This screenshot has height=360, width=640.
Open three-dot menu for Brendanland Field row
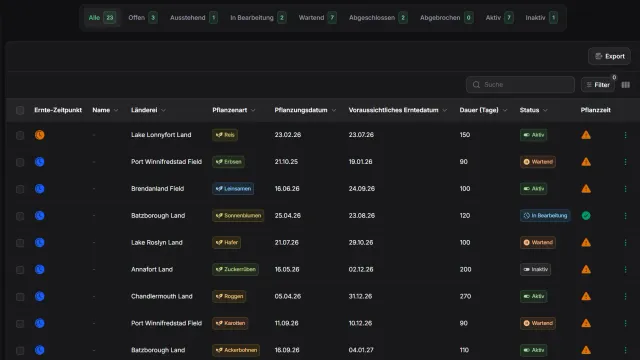pos(625,189)
